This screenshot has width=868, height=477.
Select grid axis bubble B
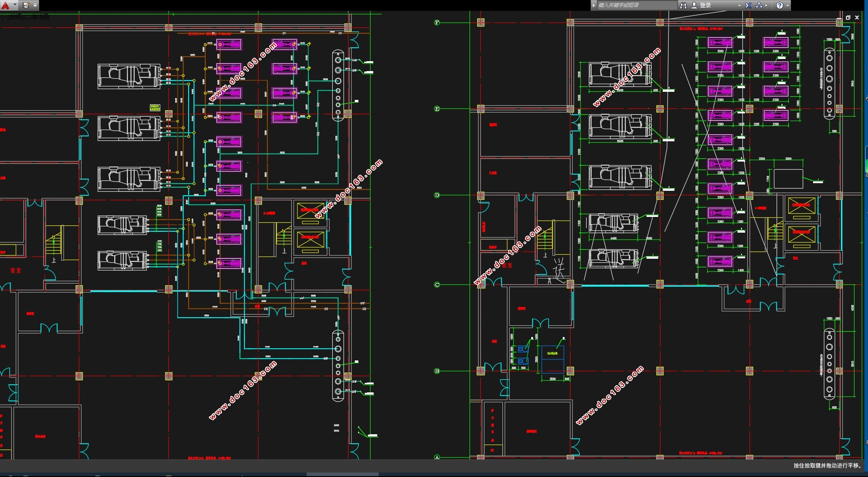pos(437,371)
